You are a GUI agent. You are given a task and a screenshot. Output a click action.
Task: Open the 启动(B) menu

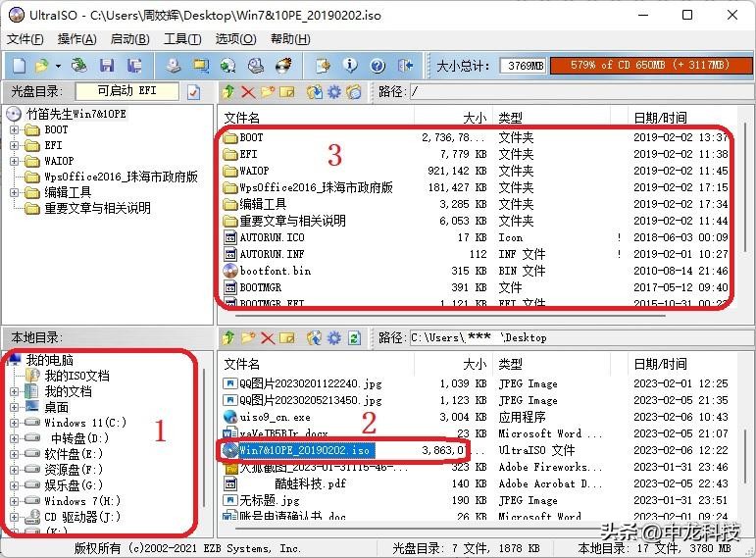[129, 39]
